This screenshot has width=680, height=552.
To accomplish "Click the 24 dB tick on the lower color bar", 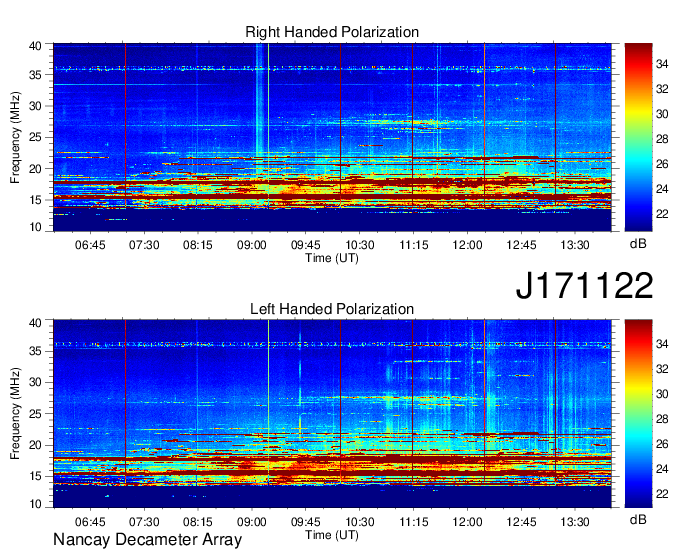I will coord(662,469).
